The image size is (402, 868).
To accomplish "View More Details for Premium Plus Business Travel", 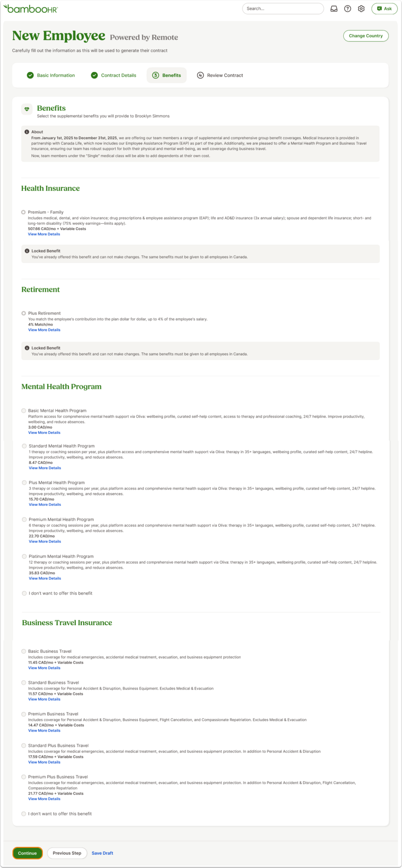I will tap(44, 799).
